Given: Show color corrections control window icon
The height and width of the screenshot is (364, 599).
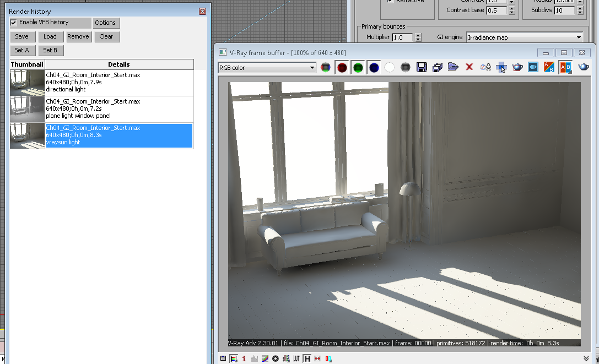Looking at the screenshot, I should pyautogui.click(x=223, y=358).
